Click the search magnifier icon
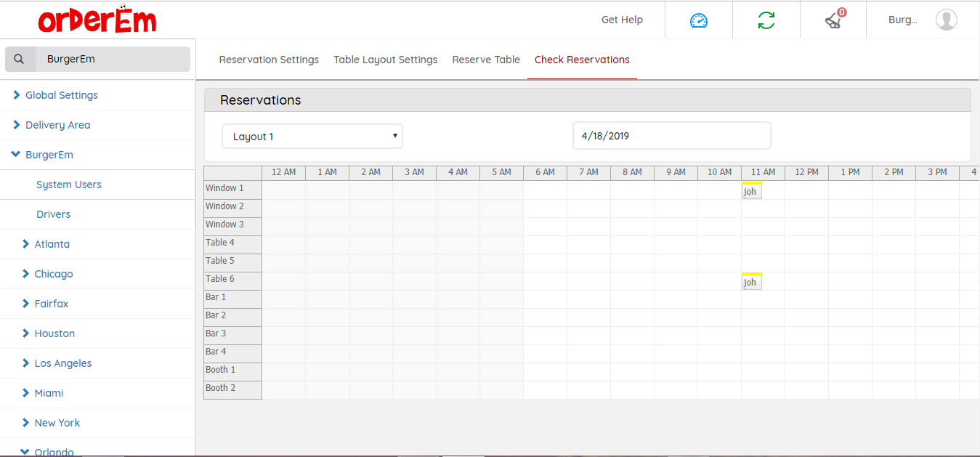Viewport: 980px width, 457px height. pyautogui.click(x=20, y=60)
